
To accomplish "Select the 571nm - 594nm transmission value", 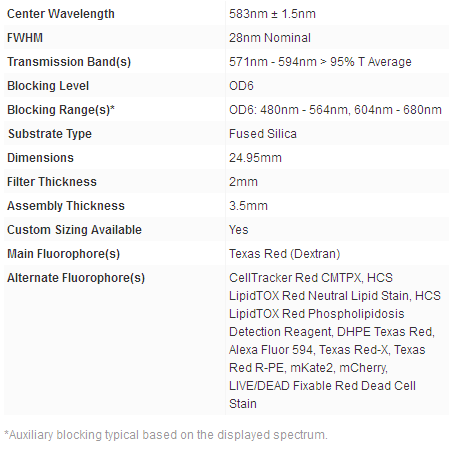I will click(x=320, y=62).
